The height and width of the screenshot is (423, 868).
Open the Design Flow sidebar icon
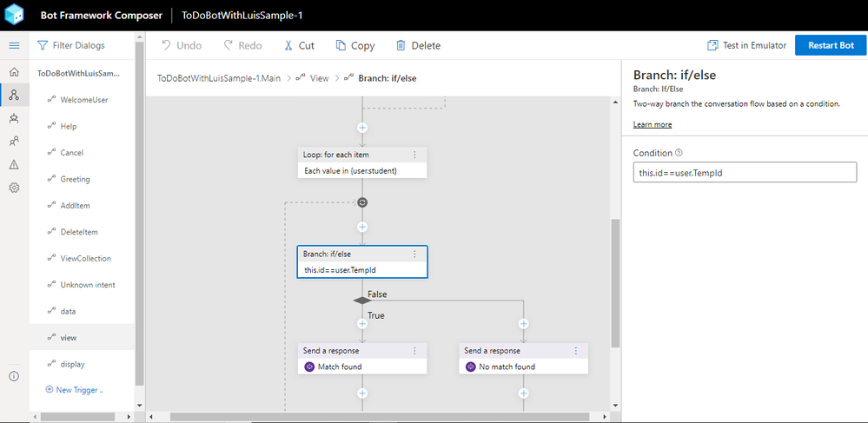15,95
